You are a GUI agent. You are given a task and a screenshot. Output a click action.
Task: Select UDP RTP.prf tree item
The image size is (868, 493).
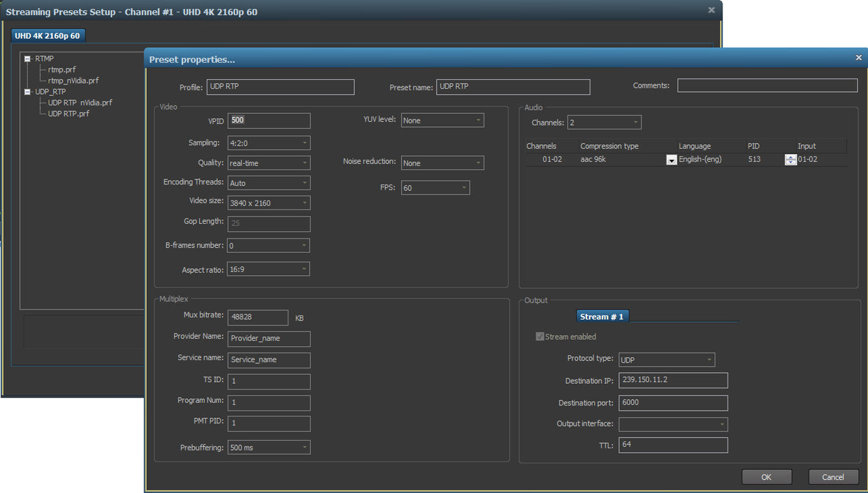68,114
